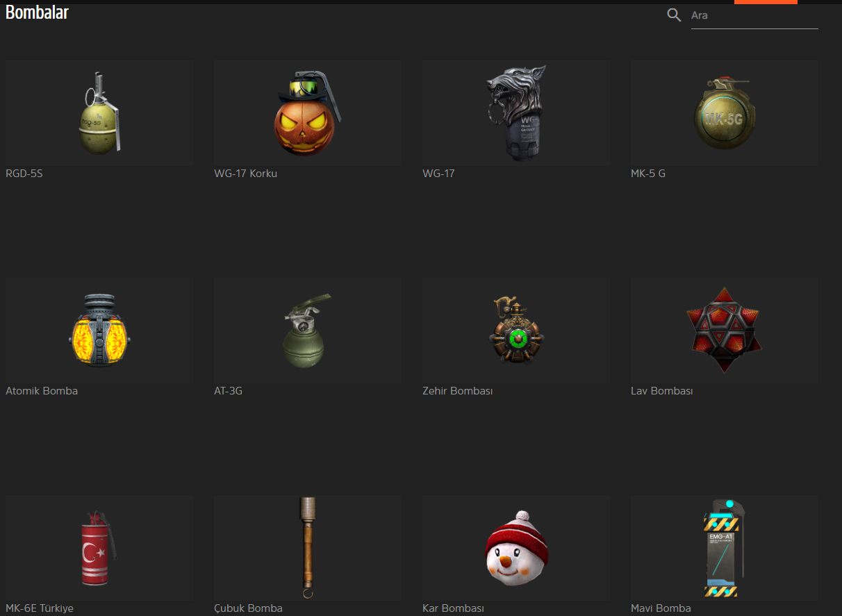Open the WG-17 Korku text link

click(x=246, y=174)
